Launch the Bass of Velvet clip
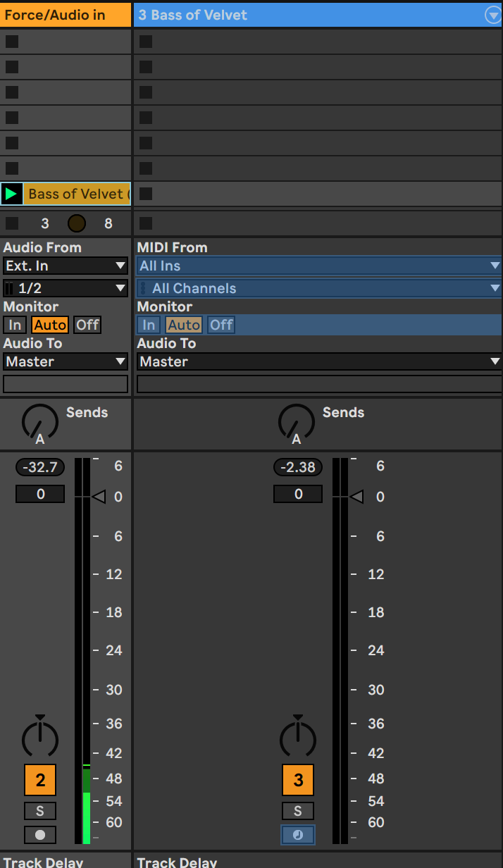Image resolution: width=503 pixels, height=868 pixels. (11, 193)
